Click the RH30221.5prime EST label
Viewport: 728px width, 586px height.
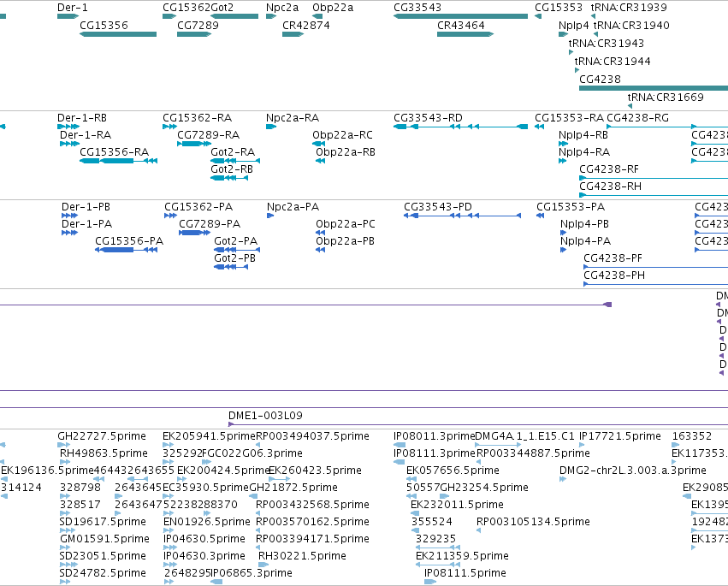coord(302,556)
